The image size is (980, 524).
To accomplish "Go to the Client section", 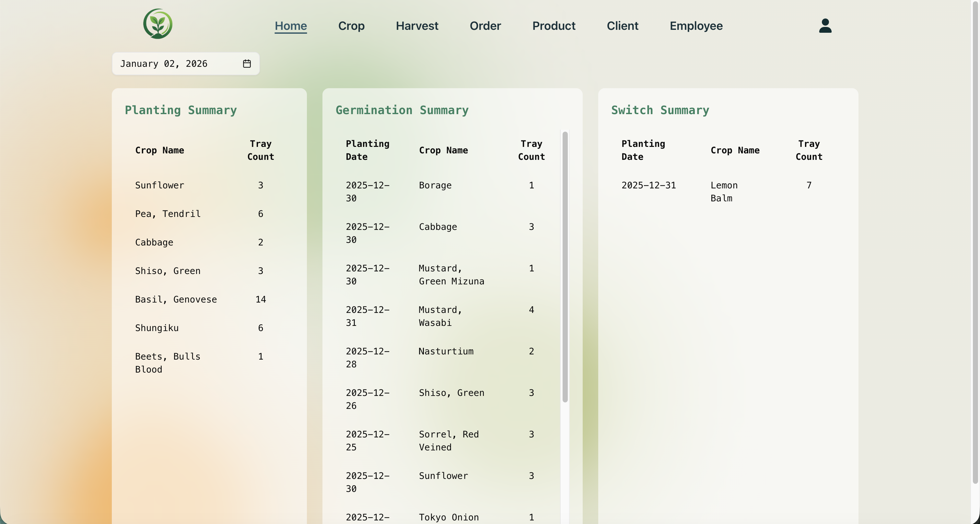I will pyautogui.click(x=623, y=26).
